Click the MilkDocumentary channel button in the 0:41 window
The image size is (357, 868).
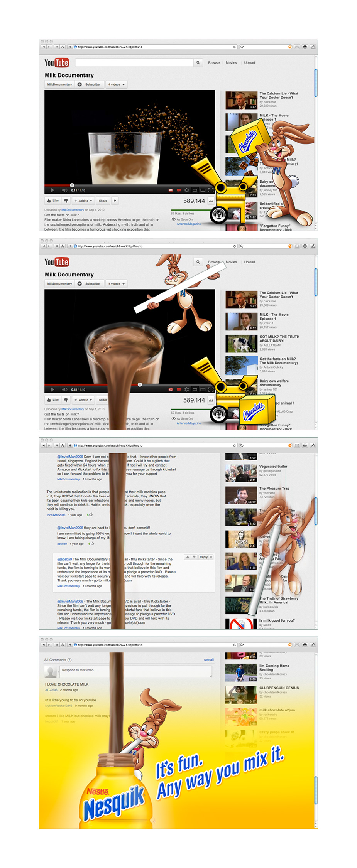[x=59, y=283]
